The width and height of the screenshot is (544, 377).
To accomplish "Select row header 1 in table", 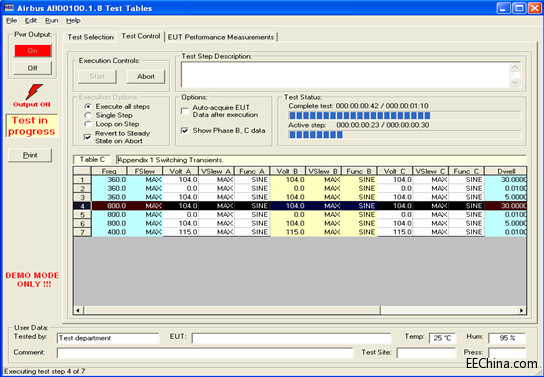I will (x=82, y=180).
